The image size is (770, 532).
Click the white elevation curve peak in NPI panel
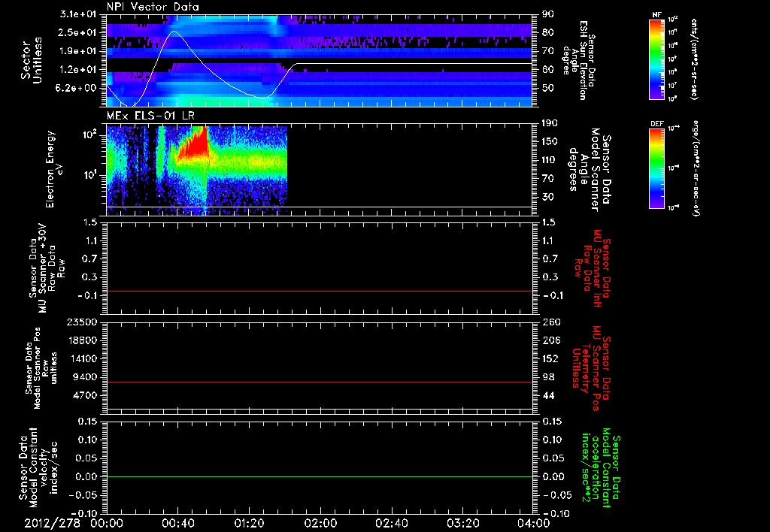point(174,32)
